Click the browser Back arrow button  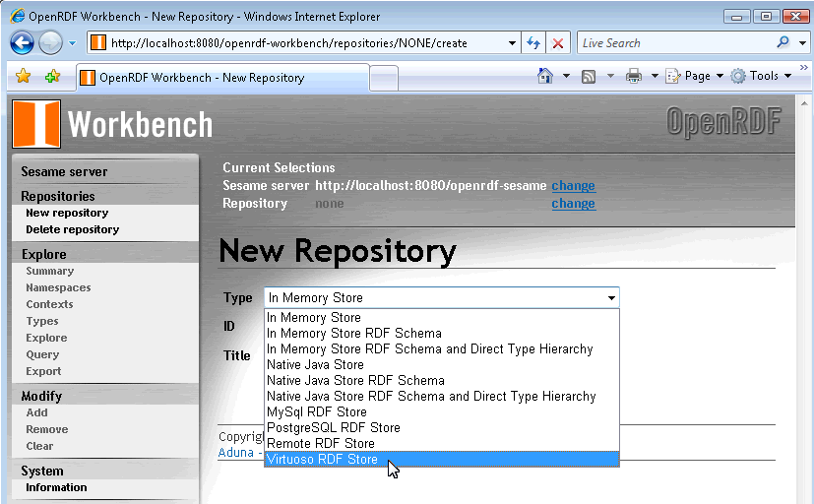coord(22,42)
